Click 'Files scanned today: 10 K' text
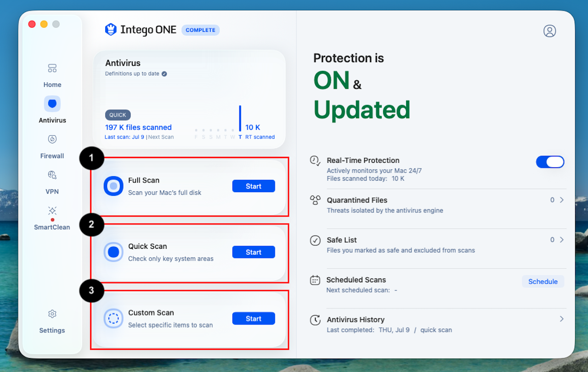The image size is (588, 372). click(x=366, y=178)
